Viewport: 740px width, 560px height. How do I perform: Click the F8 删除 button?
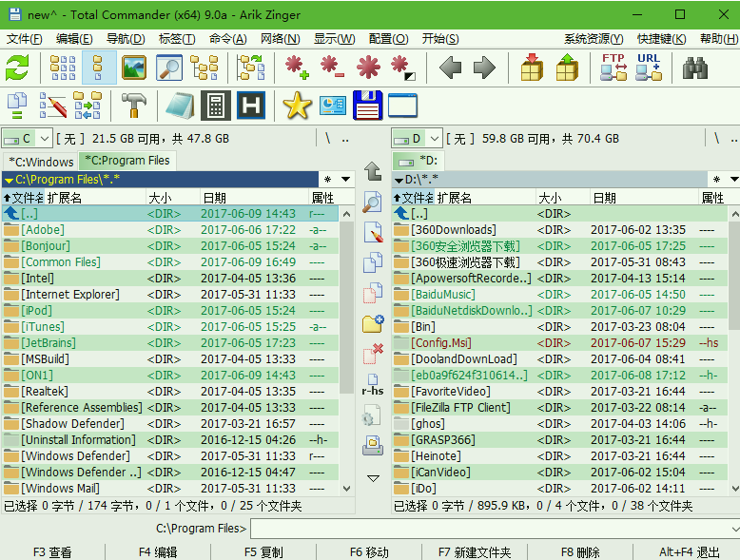click(580, 552)
